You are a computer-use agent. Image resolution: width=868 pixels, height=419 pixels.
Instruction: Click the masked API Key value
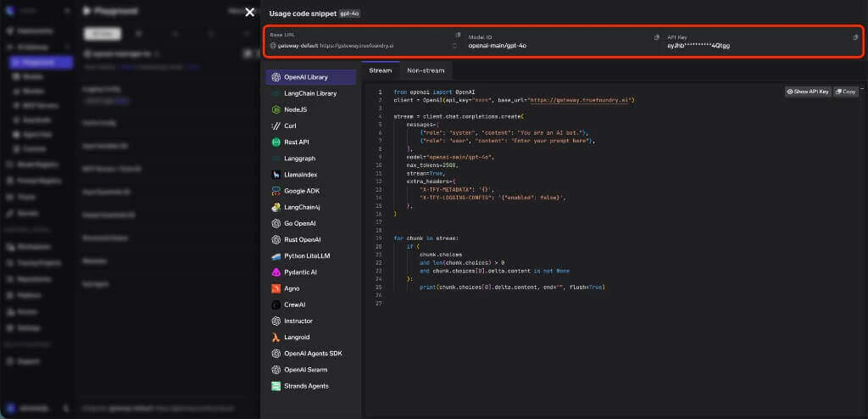click(x=698, y=46)
